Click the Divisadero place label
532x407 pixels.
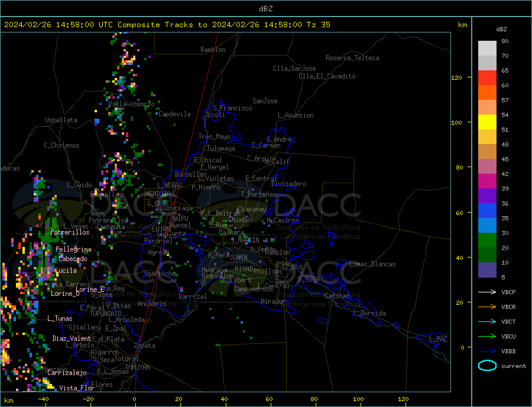point(288,184)
